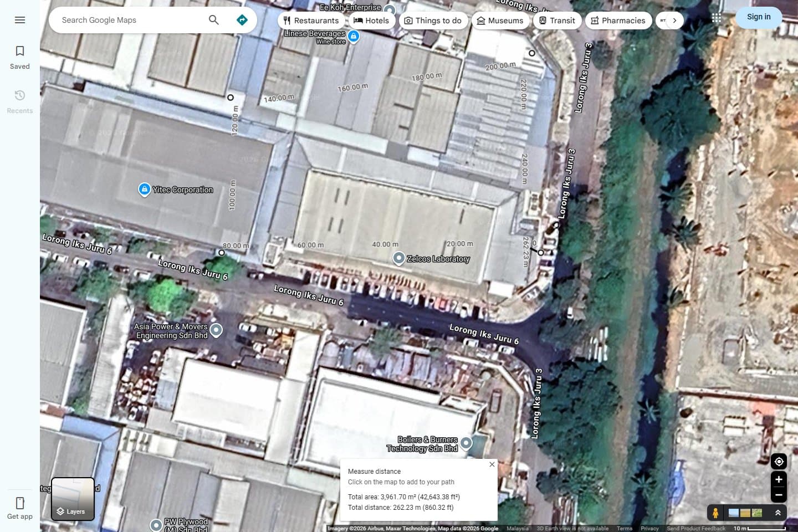The image size is (798, 532).
Task: Select Zelcos Laboratory pin
Action: [398, 258]
